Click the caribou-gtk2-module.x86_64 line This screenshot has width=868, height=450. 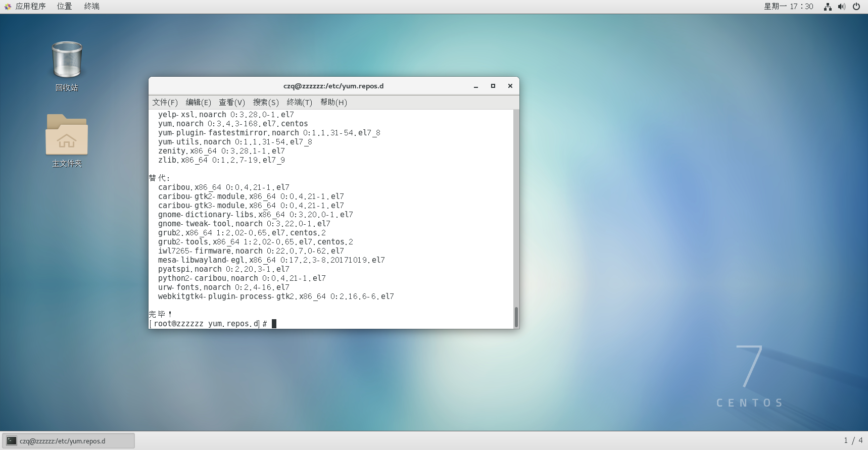click(x=251, y=196)
